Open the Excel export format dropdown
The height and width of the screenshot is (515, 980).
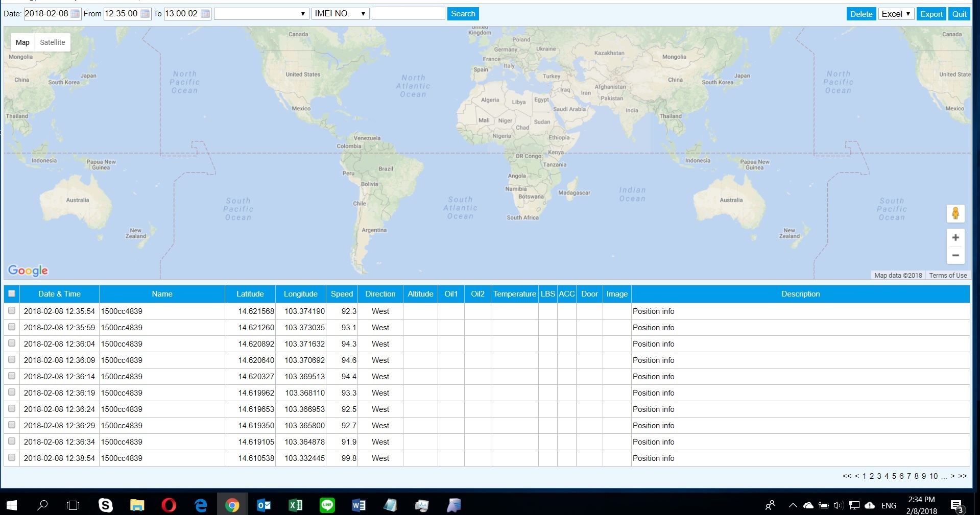point(896,14)
